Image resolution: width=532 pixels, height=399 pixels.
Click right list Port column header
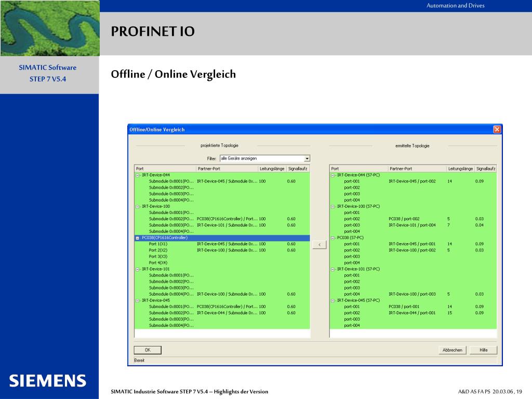[359, 169]
